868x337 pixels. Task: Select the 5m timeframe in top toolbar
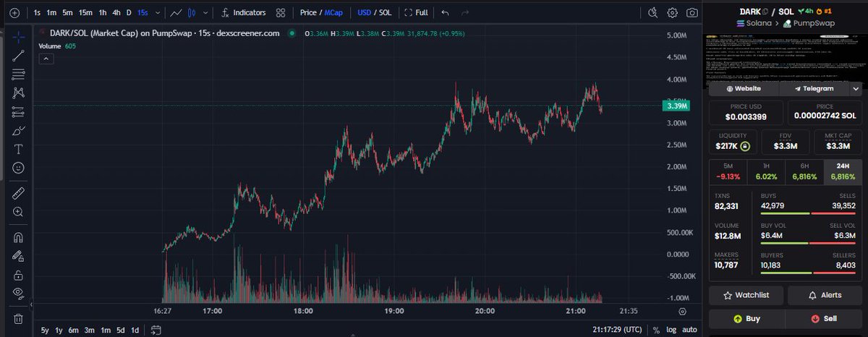point(67,12)
